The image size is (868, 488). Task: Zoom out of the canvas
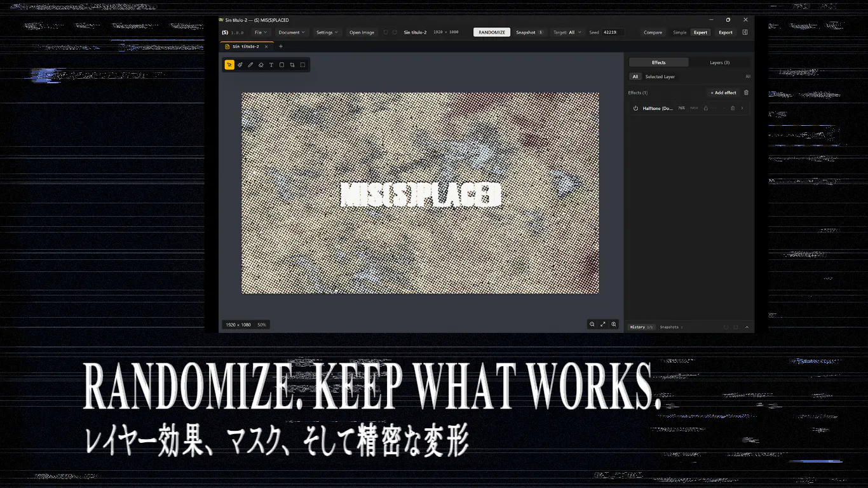592,324
